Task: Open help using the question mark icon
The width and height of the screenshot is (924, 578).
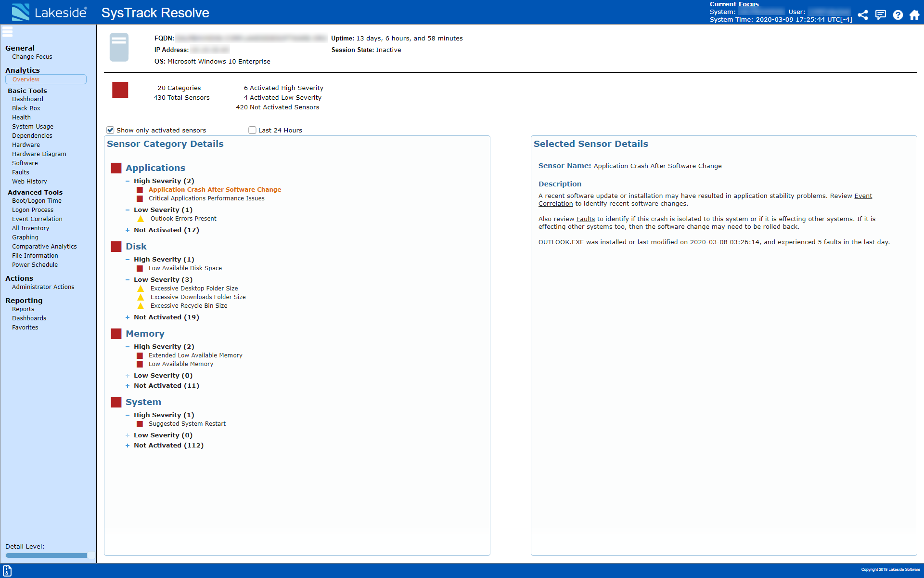Action: (898, 15)
